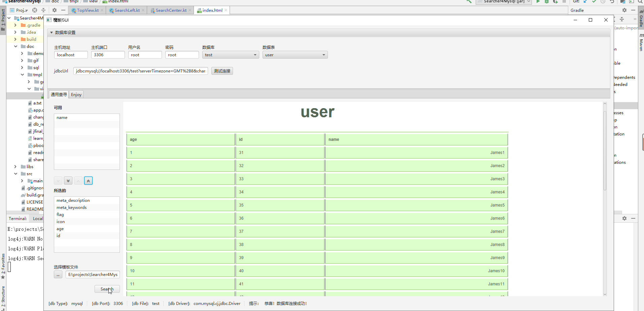Click move-all-up double chevron button
Viewport: 644px width, 311px height.
88,181
